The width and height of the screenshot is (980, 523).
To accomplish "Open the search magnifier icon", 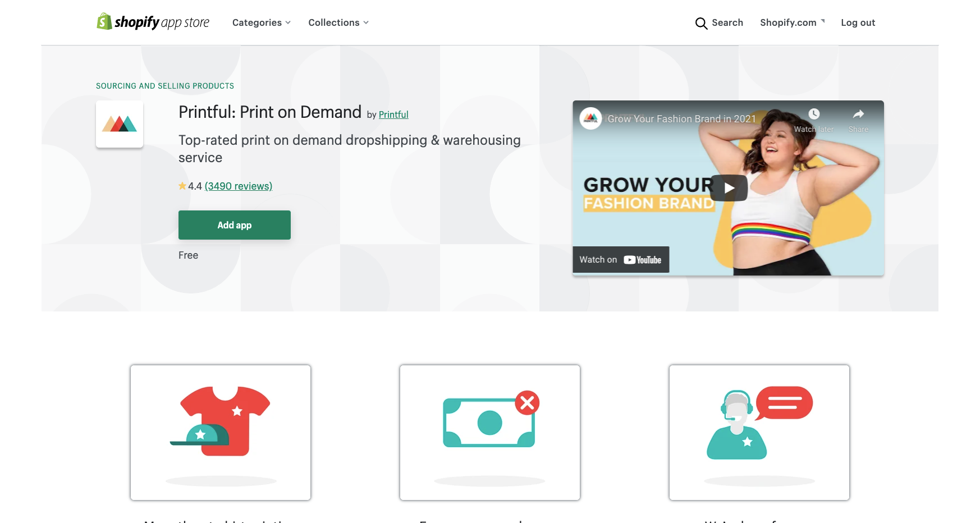I will click(x=701, y=23).
